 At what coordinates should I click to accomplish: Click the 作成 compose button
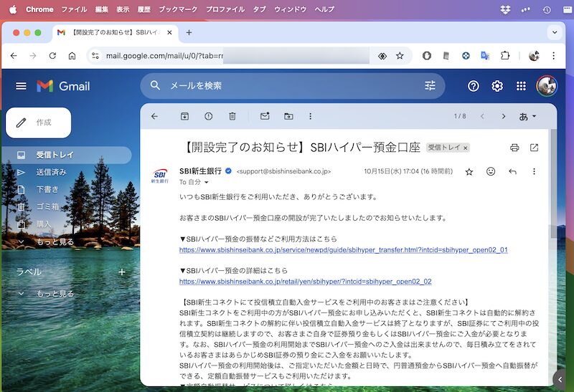point(39,123)
